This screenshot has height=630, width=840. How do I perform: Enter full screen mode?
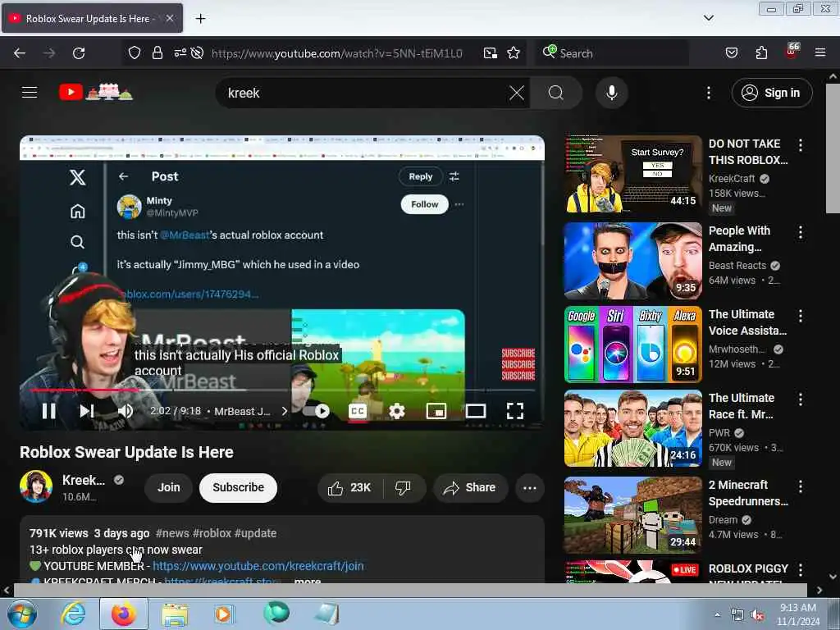click(x=515, y=411)
